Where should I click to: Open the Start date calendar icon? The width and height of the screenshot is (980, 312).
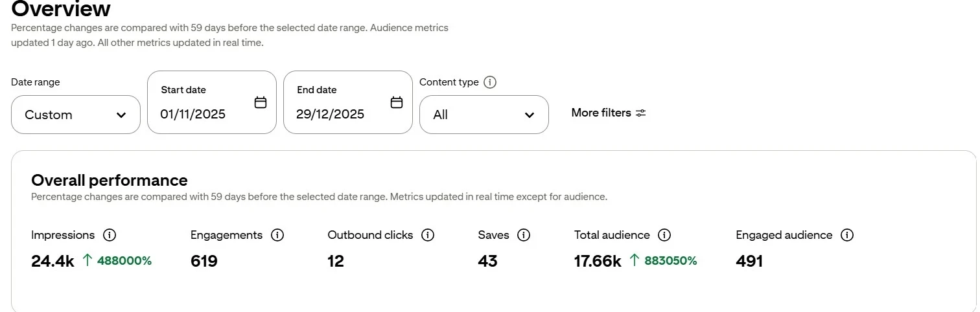261,102
